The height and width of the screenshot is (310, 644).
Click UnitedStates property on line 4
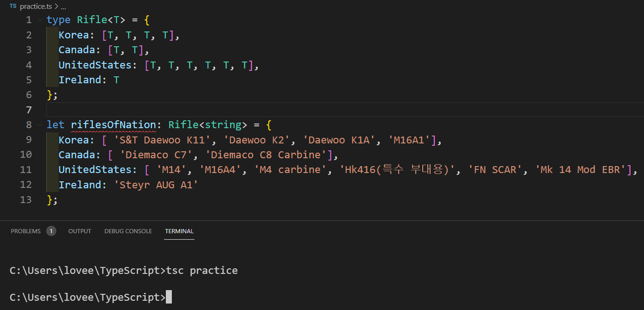[x=95, y=65]
